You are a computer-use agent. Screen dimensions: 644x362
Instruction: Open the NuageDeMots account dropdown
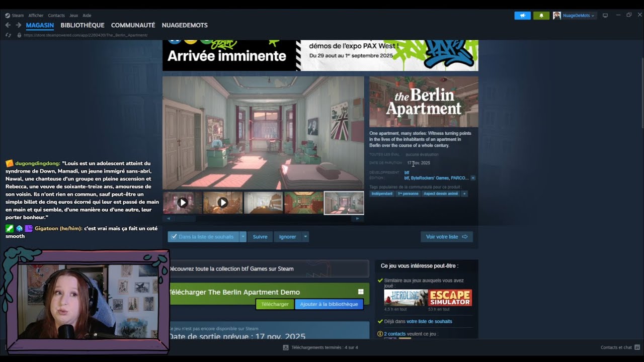point(579,16)
